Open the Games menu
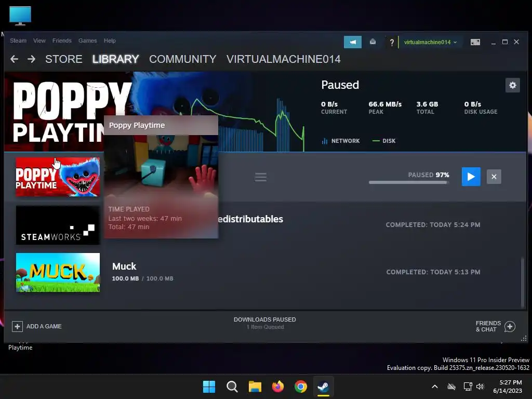Viewport: 532px width, 399px height. (87, 41)
